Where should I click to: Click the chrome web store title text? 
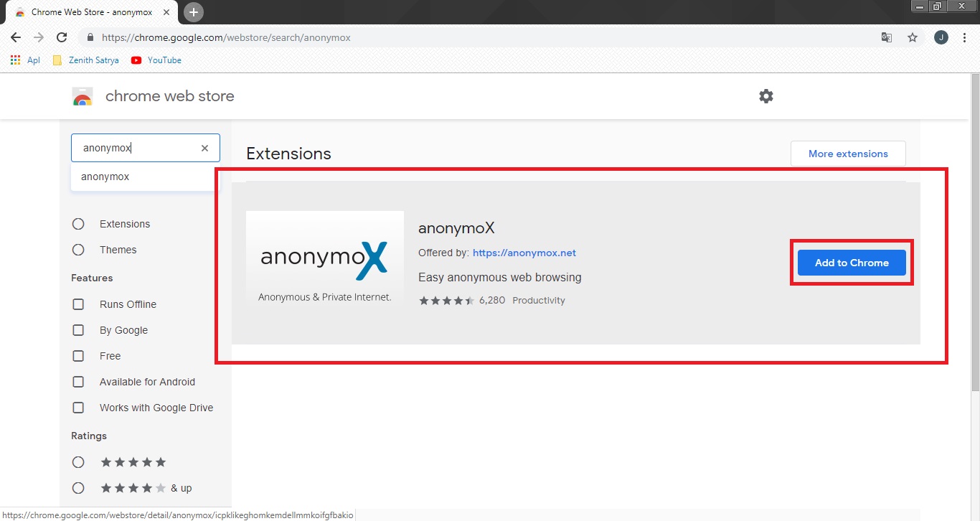coord(170,96)
